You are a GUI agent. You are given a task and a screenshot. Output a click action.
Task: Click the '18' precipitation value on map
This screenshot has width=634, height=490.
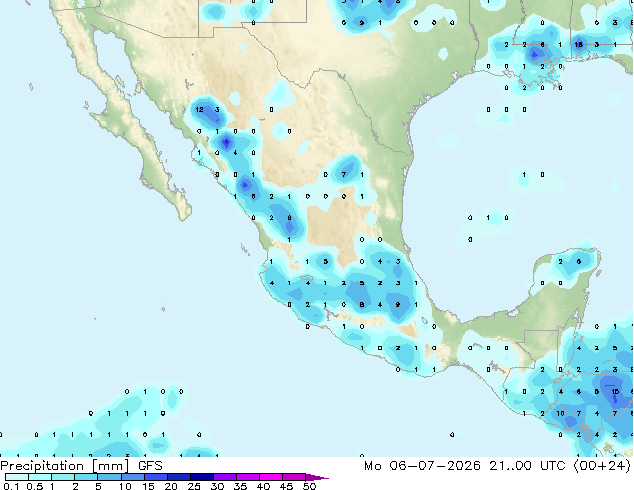pos(579,44)
